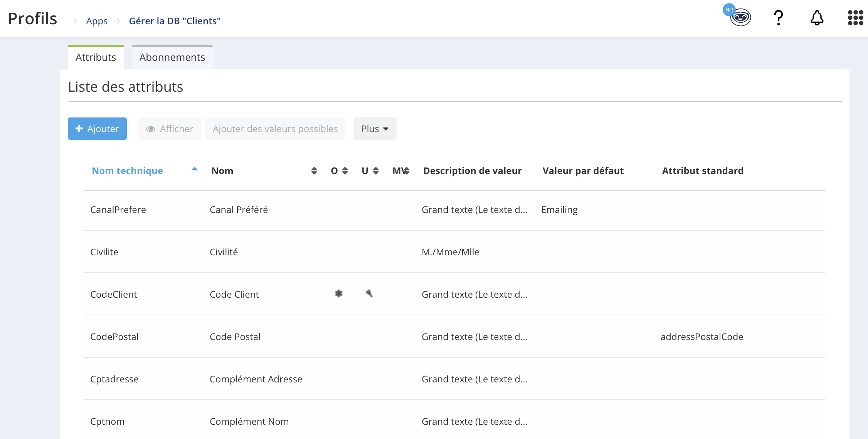Select the CanalPrefere row
Viewport: 868px width, 439px height.
point(454,210)
